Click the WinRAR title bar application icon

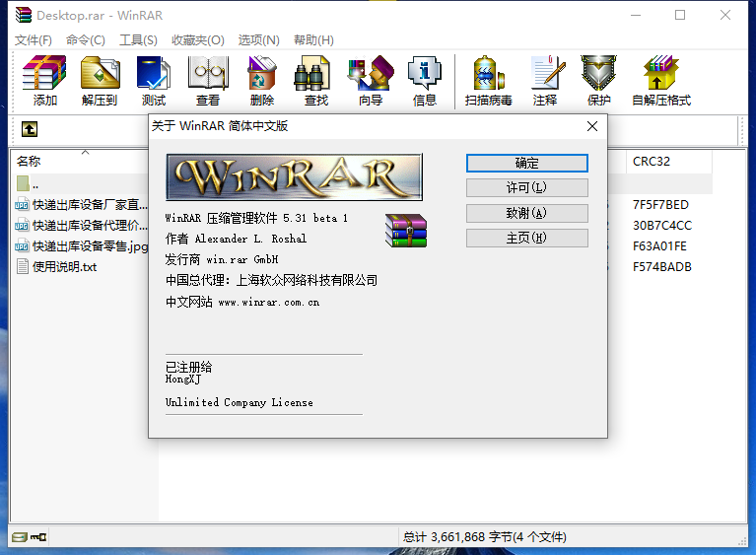coord(23,15)
